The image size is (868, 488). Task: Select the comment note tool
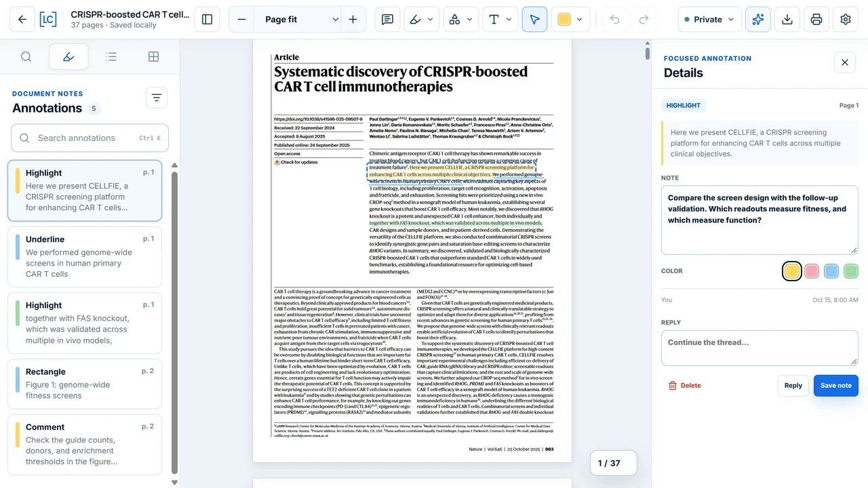387,20
